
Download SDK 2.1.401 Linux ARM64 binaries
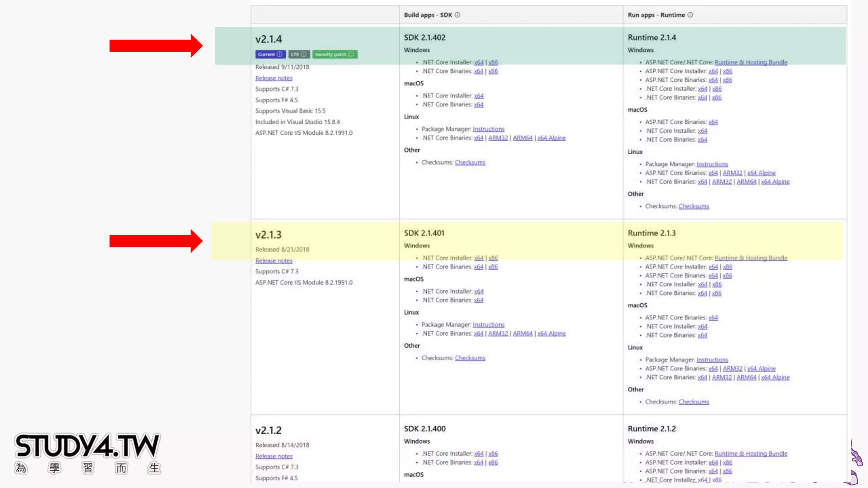click(522, 334)
